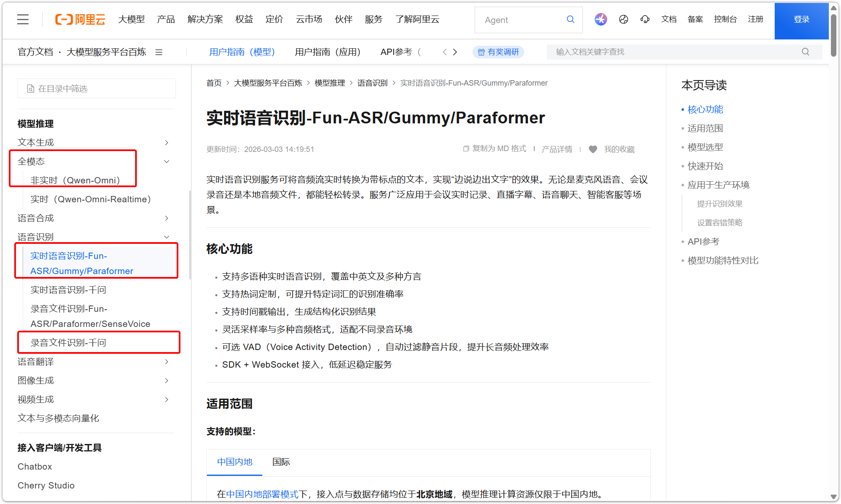The image size is (841, 504).
Task: Toggle the 我的收藏 favorite heart
Action: [x=593, y=149]
